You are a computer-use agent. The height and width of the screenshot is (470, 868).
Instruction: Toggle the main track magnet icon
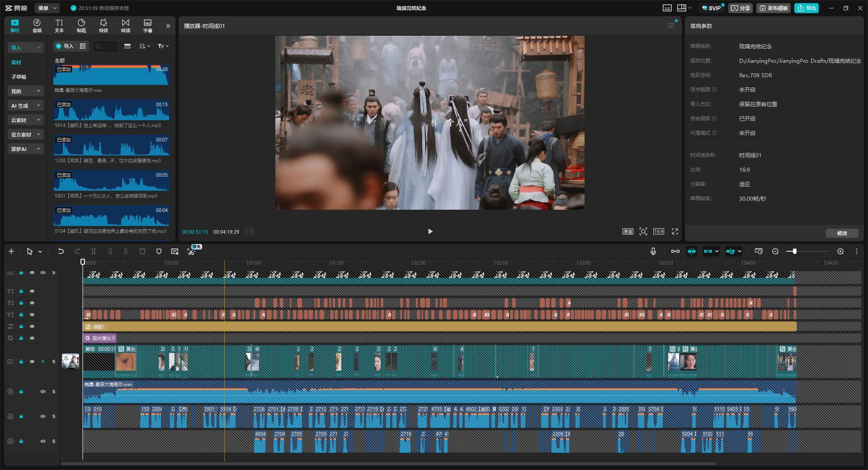(675, 251)
